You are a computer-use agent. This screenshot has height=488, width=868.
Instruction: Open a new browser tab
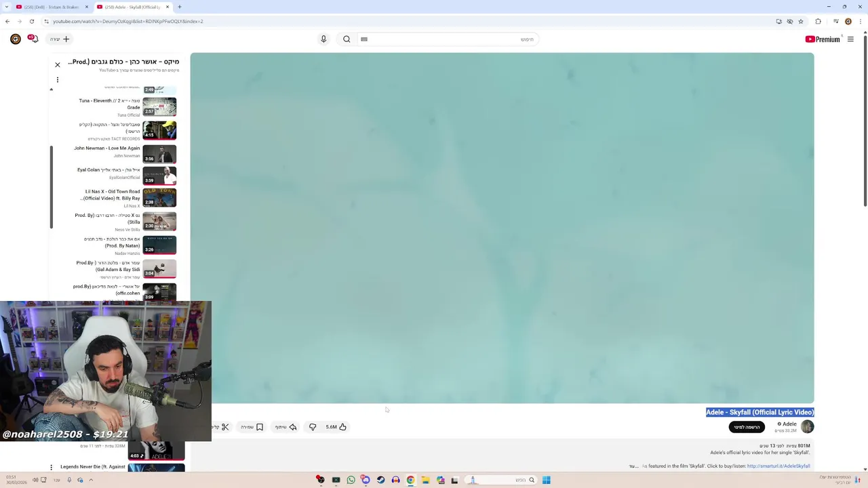coord(180,7)
